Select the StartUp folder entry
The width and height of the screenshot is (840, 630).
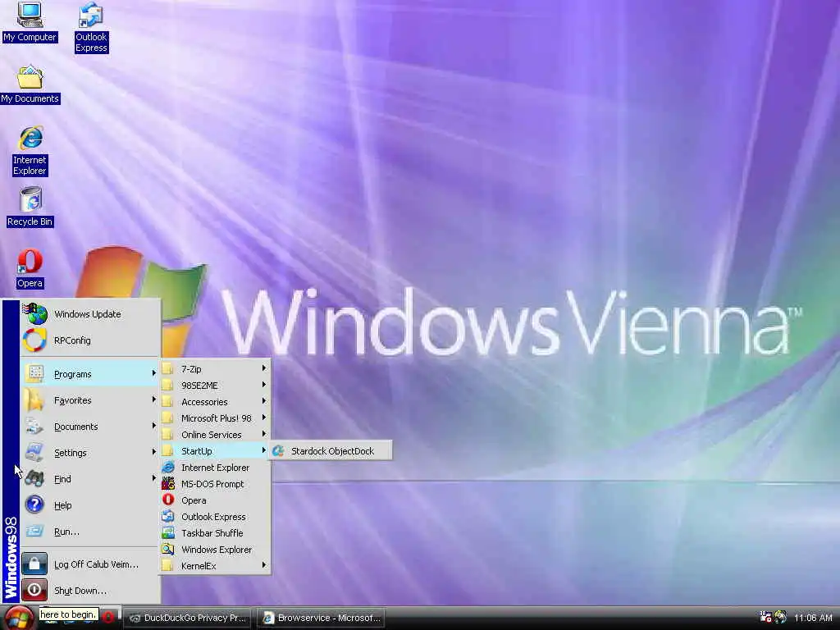(215, 451)
